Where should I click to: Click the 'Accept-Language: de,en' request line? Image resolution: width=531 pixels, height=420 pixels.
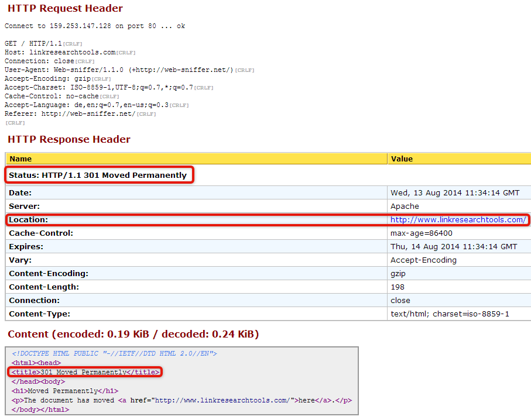coord(97,105)
